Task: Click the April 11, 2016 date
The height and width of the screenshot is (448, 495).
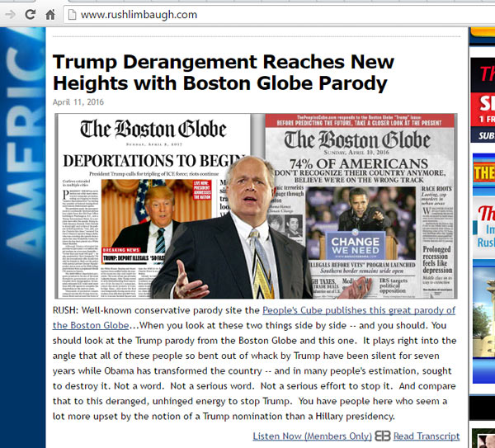Action: (x=78, y=102)
